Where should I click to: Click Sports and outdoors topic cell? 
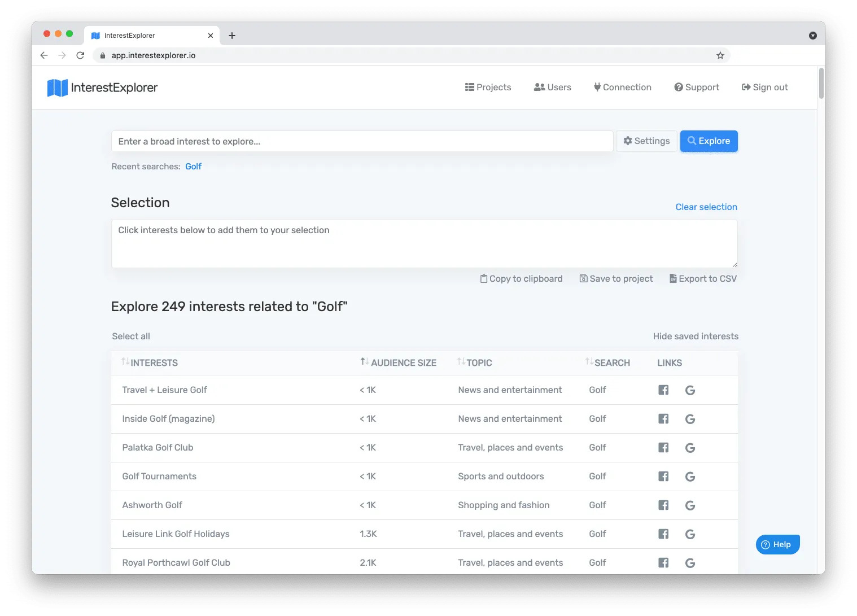501,477
